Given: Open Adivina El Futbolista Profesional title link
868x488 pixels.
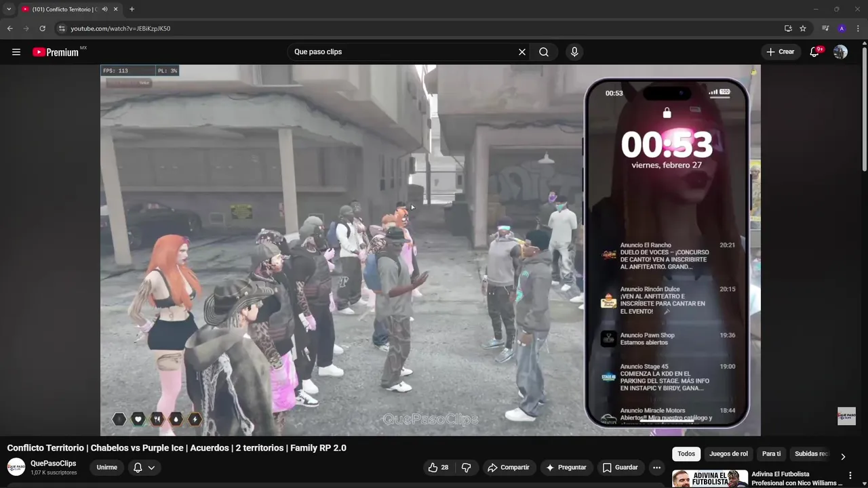Looking at the screenshot, I should coord(797,479).
